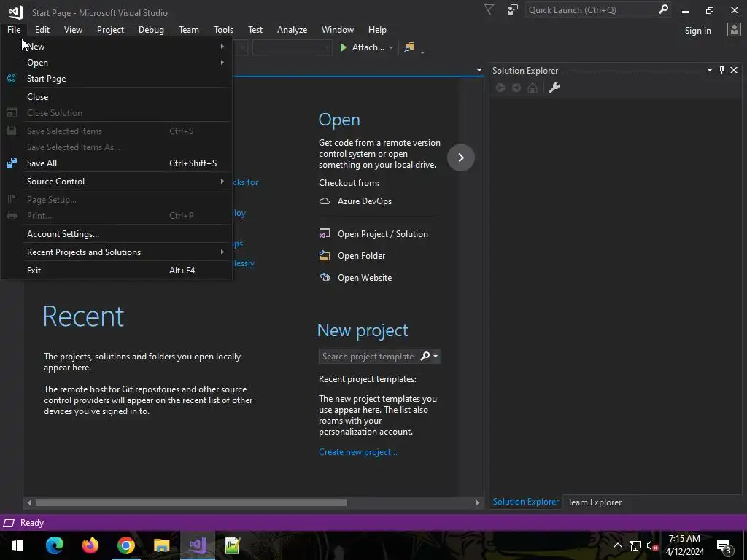This screenshot has width=747, height=560.
Task: Open File Explorer from taskbar
Action: pyautogui.click(x=161, y=545)
